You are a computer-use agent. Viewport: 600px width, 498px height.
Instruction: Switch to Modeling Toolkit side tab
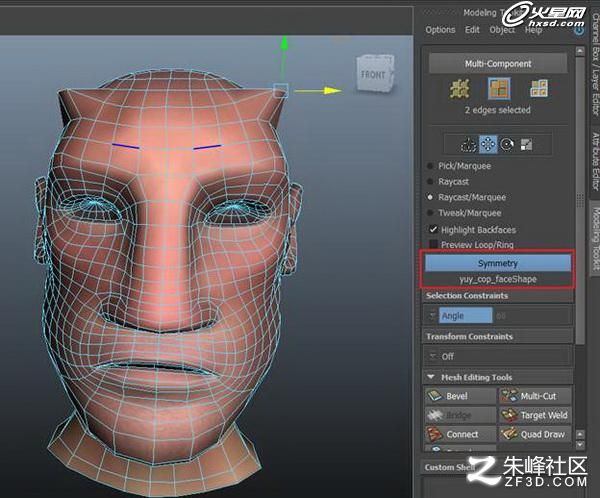point(595,239)
